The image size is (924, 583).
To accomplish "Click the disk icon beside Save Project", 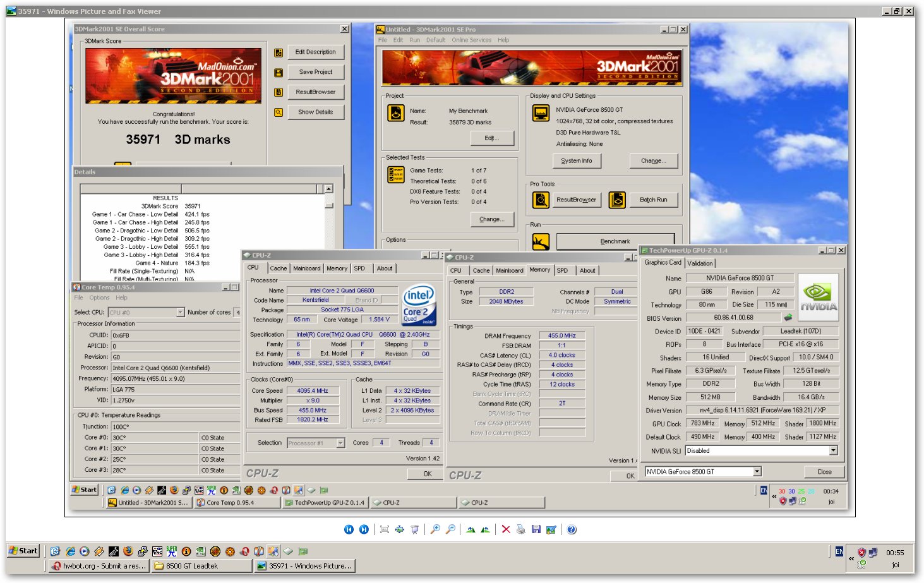I will click(x=279, y=73).
